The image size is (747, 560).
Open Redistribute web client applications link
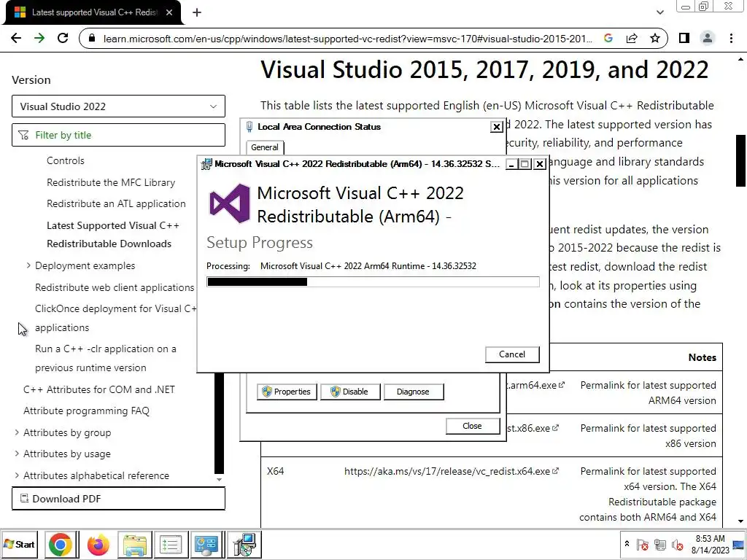pos(115,287)
